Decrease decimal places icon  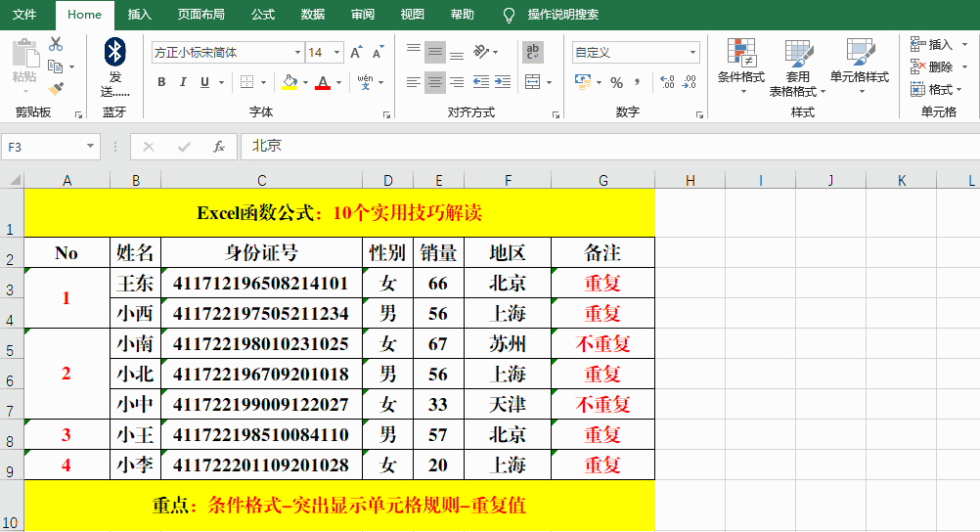coord(690,82)
